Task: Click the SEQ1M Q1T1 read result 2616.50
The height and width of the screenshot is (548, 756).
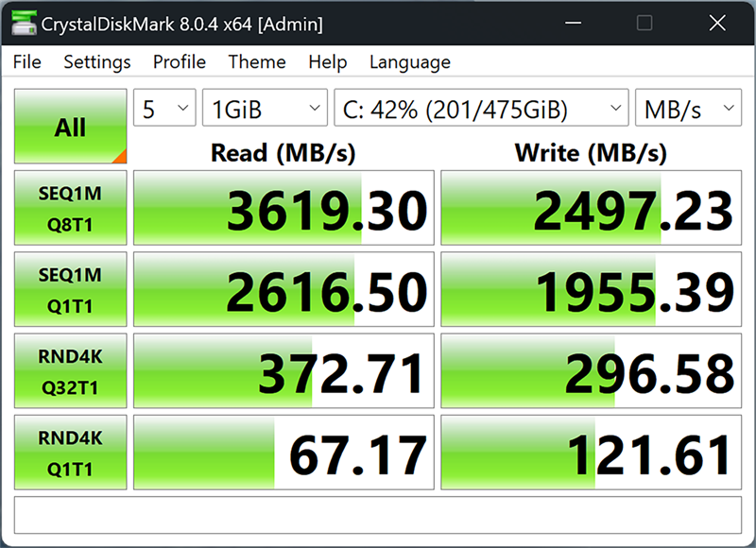Action: 283,289
